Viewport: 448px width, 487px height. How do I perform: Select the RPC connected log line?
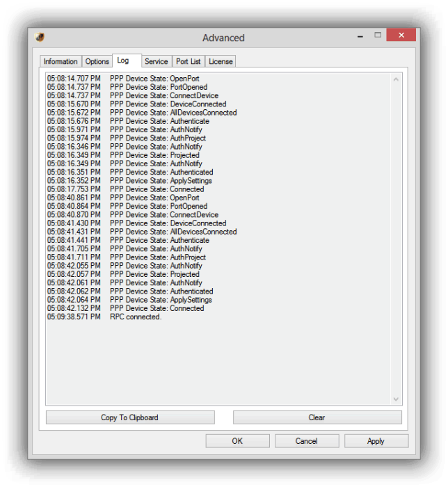pyautogui.click(x=104, y=317)
